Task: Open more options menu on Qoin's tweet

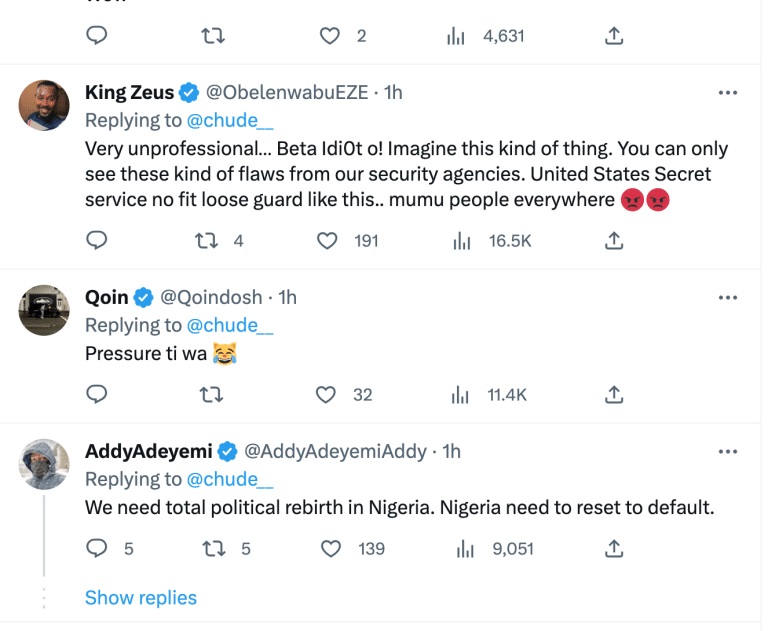Action: pos(728,297)
